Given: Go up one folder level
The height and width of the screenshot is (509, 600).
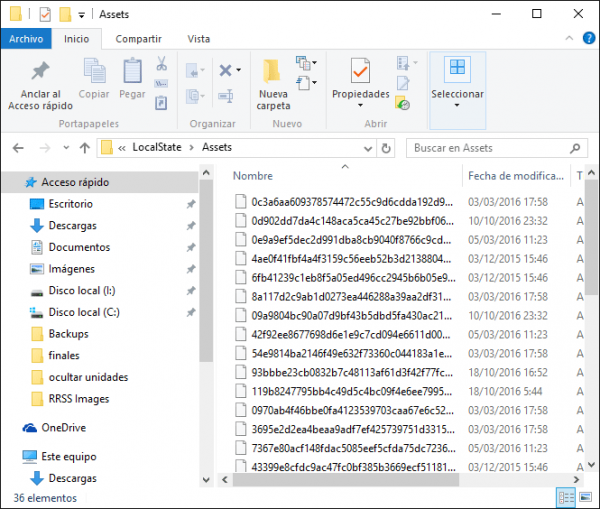Looking at the screenshot, I should pyautogui.click(x=85, y=148).
